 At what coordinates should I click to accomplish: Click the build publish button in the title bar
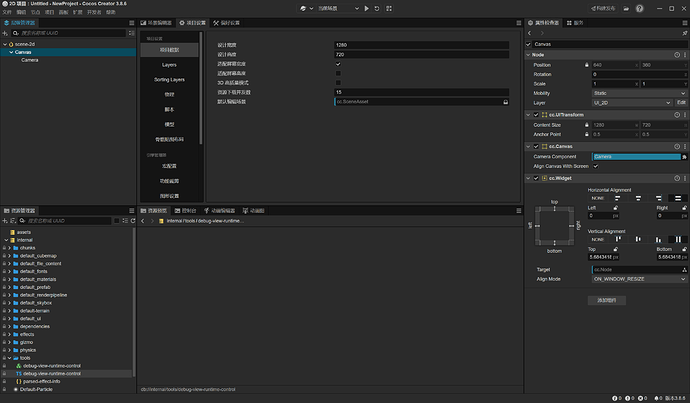click(603, 8)
